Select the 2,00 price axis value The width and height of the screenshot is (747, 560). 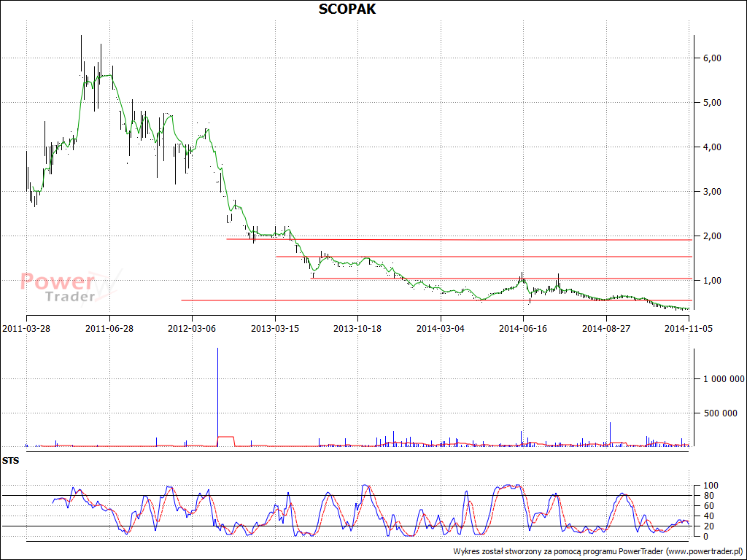tap(712, 236)
